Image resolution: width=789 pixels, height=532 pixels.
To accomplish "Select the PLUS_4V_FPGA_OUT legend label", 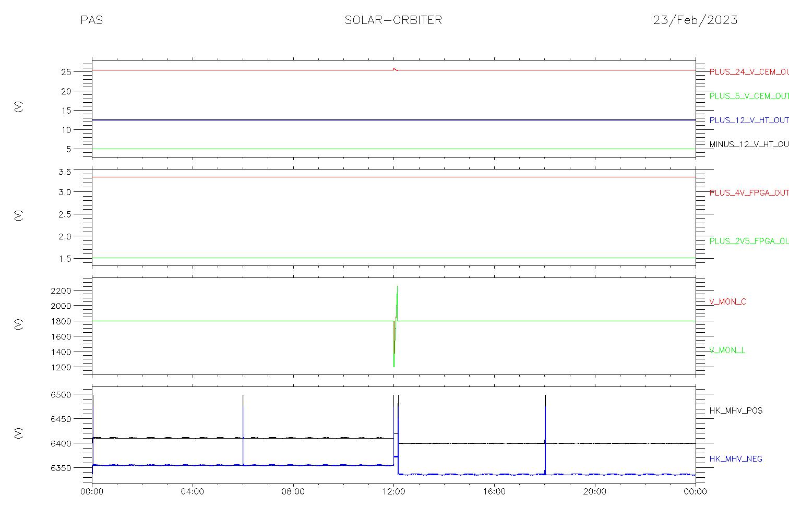I will (x=749, y=192).
